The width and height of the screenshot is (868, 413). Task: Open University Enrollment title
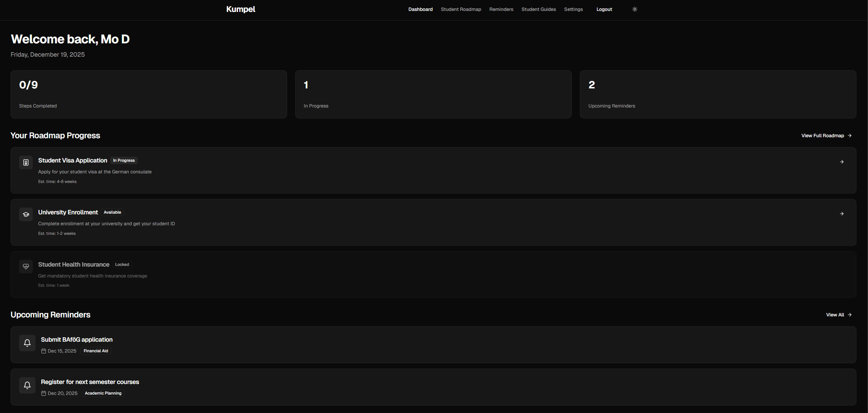68,212
